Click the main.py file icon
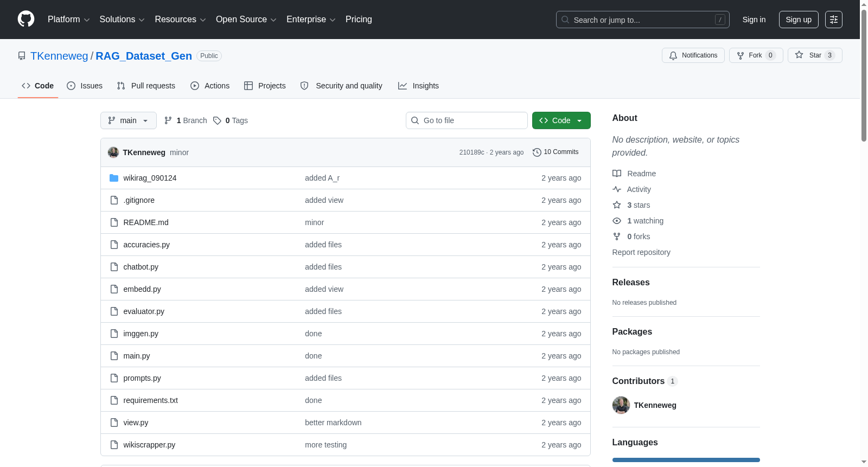This screenshot has height=467, width=868. pos(114,356)
